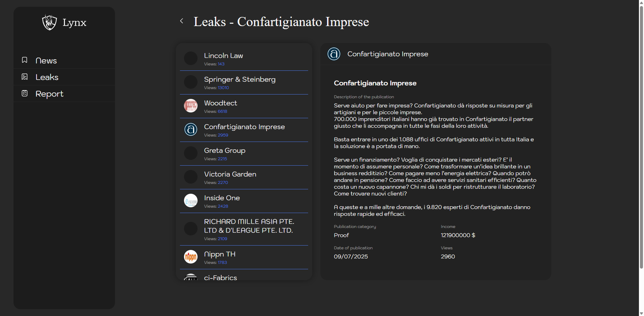
Task: Click the page's vertical scrollbar
Action: pos(641,135)
